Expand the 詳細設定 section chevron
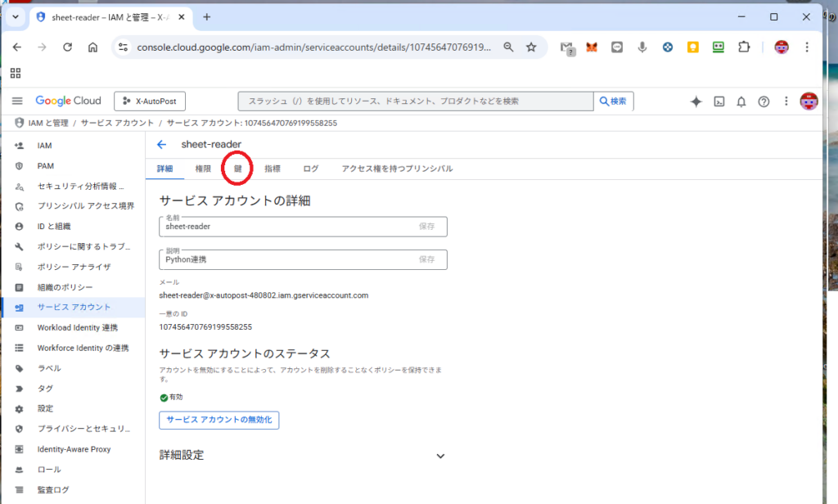Image resolution: width=838 pixels, height=504 pixels. point(440,456)
